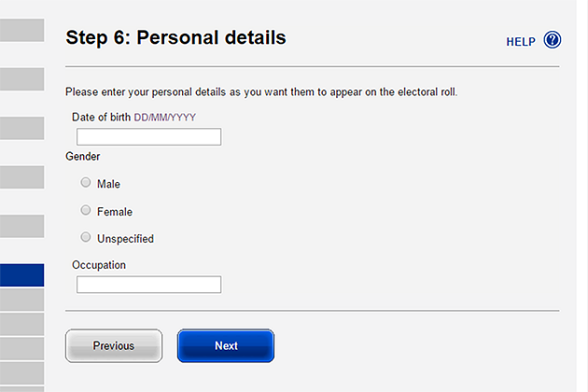Open sidebar step directly below blue one

coord(21,300)
